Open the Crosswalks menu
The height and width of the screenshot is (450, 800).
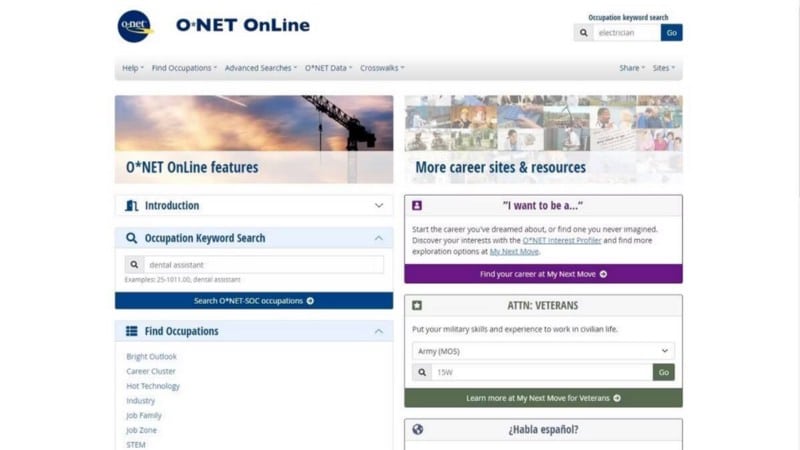[382, 68]
